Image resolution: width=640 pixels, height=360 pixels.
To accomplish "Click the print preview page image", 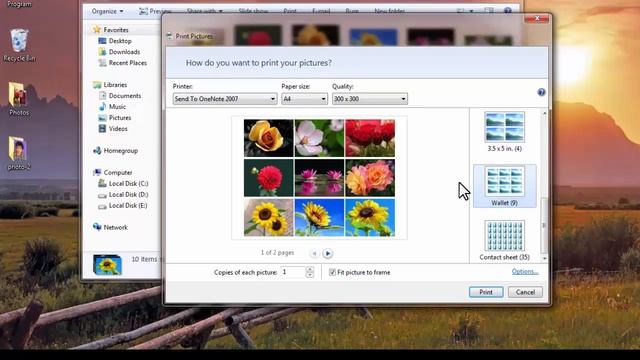I will (319, 178).
